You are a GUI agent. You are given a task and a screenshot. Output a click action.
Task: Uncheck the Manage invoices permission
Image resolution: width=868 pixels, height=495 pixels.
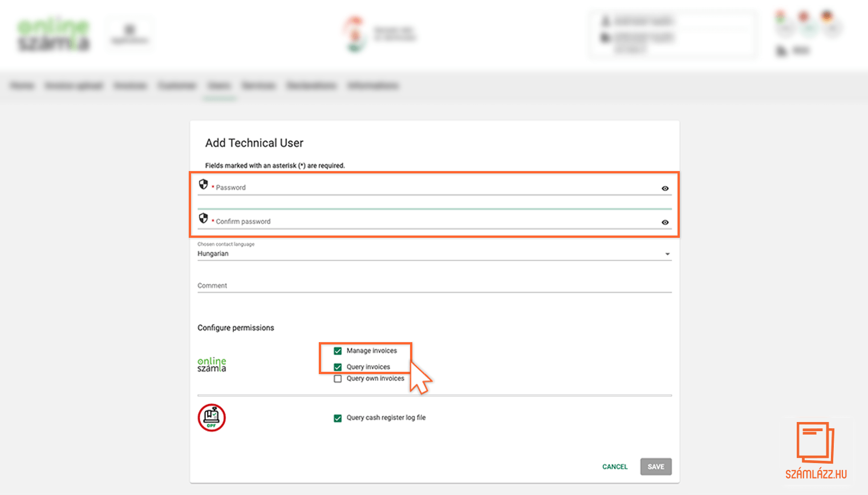(x=338, y=351)
